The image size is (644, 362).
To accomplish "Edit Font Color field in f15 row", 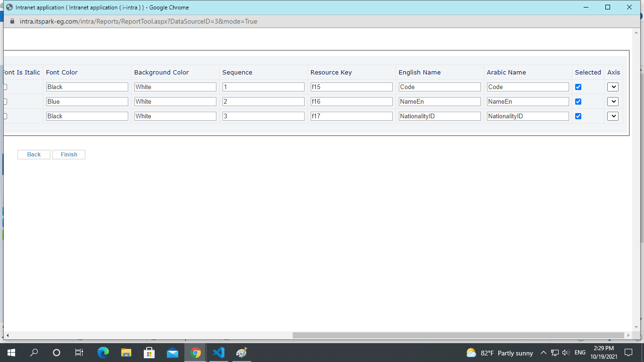I will pyautogui.click(x=87, y=87).
